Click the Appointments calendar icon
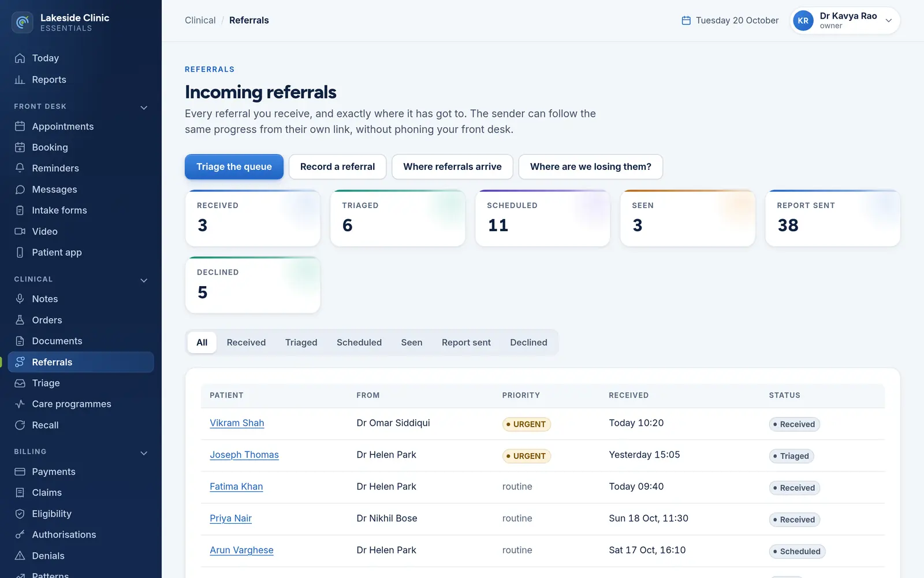The height and width of the screenshot is (578, 924). [x=20, y=127]
